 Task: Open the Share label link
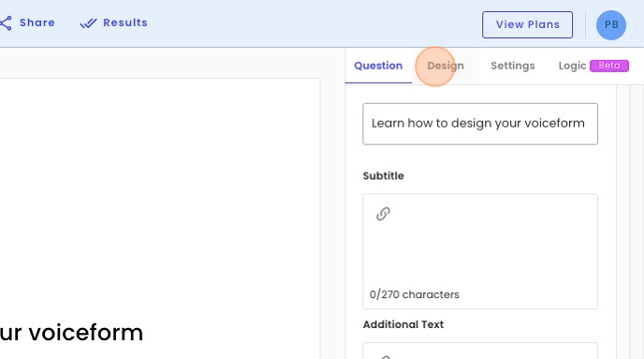pyautogui.click(x=37, y=22)
